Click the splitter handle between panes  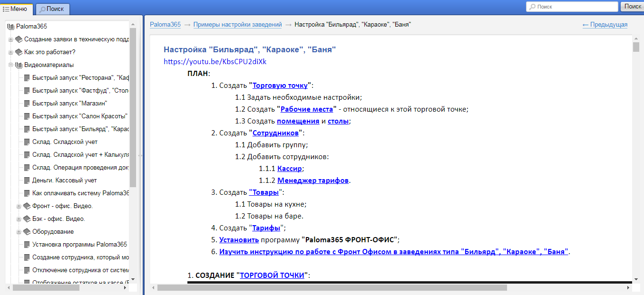pos(139,155)
